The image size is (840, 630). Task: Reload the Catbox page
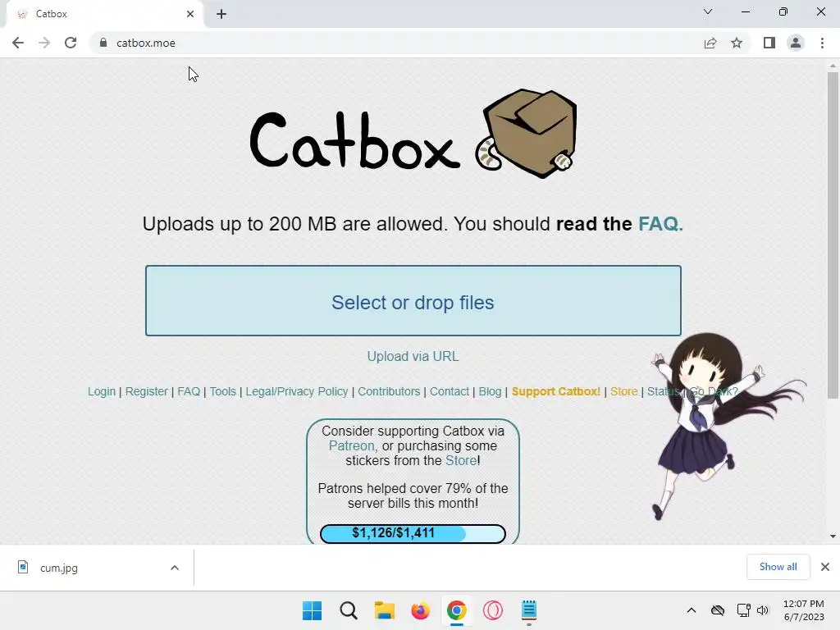pos(71,43)
